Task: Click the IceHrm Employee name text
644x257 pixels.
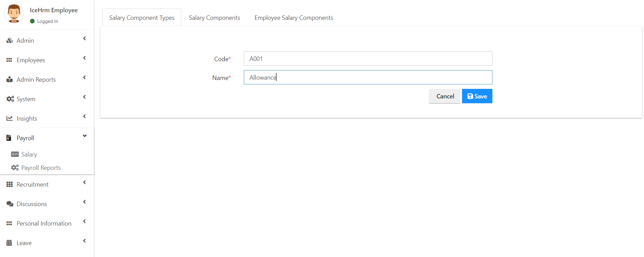Action: (54, 10)
